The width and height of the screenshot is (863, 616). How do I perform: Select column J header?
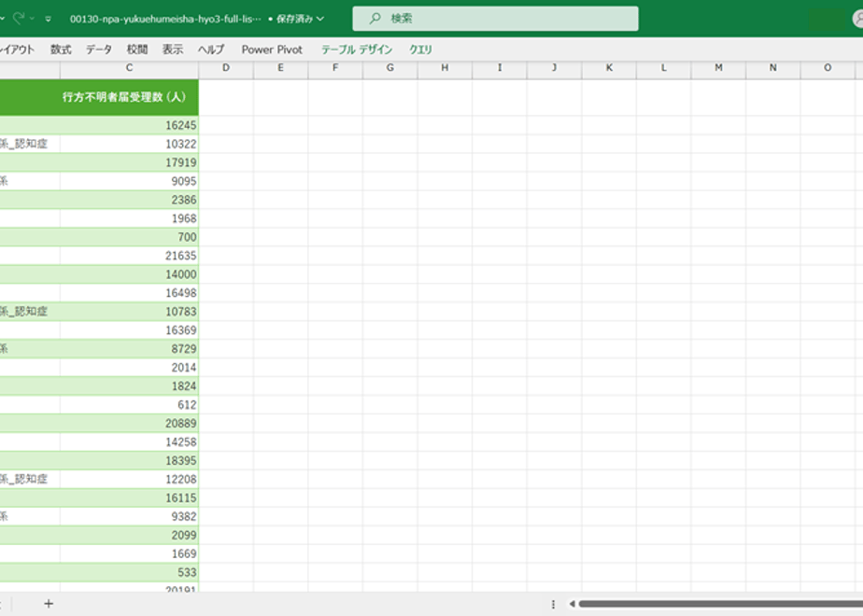554,67
